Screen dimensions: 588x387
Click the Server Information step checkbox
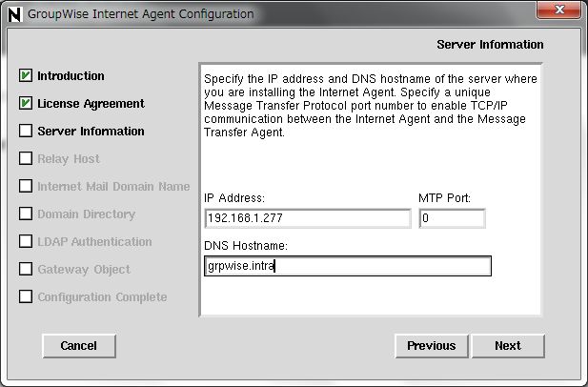(x=26, y=131)
